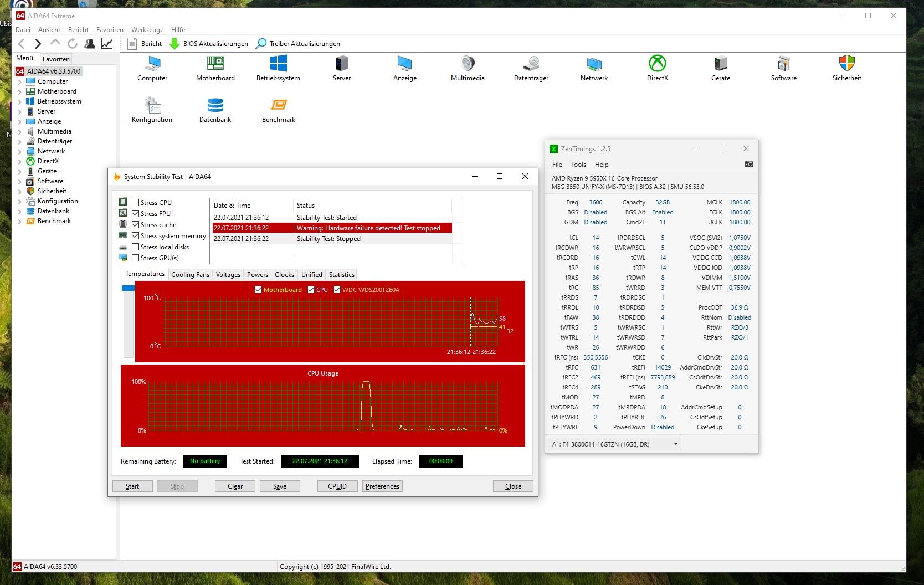Open the Tools menu in ZenTimings

coord(578,165)
